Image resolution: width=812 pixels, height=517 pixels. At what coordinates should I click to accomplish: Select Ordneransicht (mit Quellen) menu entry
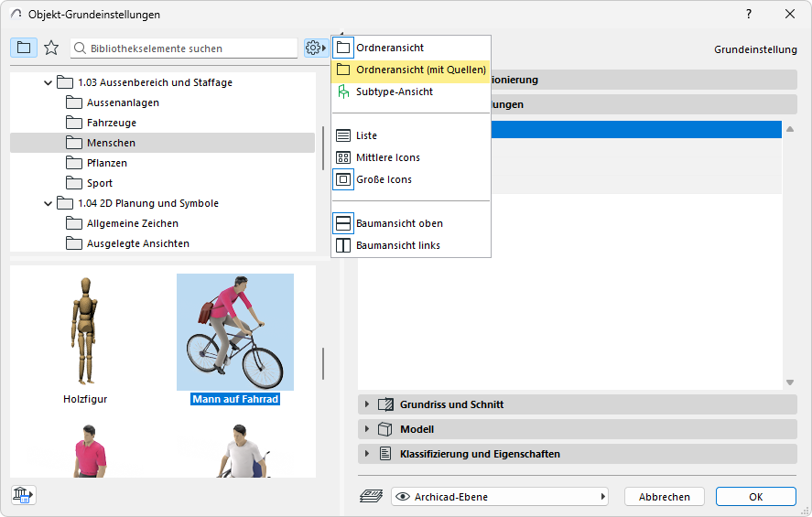(420, 70)
